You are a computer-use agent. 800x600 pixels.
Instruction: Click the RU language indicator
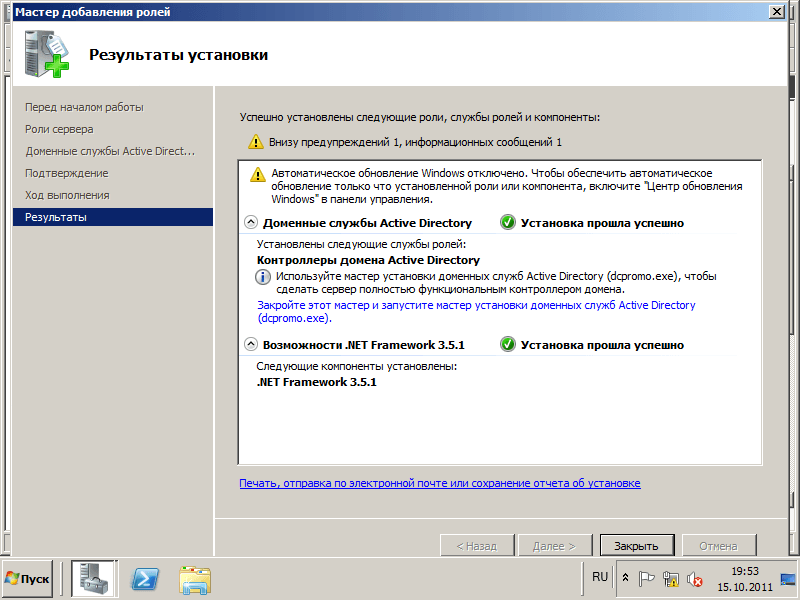coord(599,577)
